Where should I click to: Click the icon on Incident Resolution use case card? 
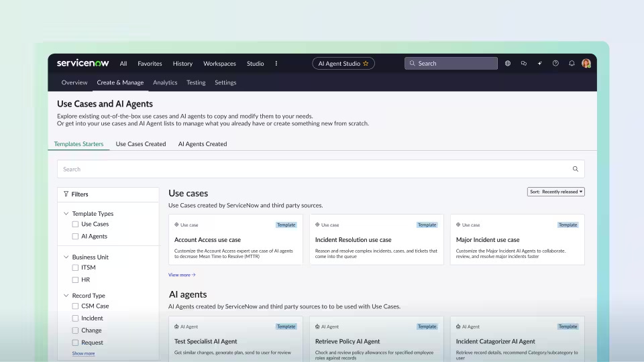(317, 225)
